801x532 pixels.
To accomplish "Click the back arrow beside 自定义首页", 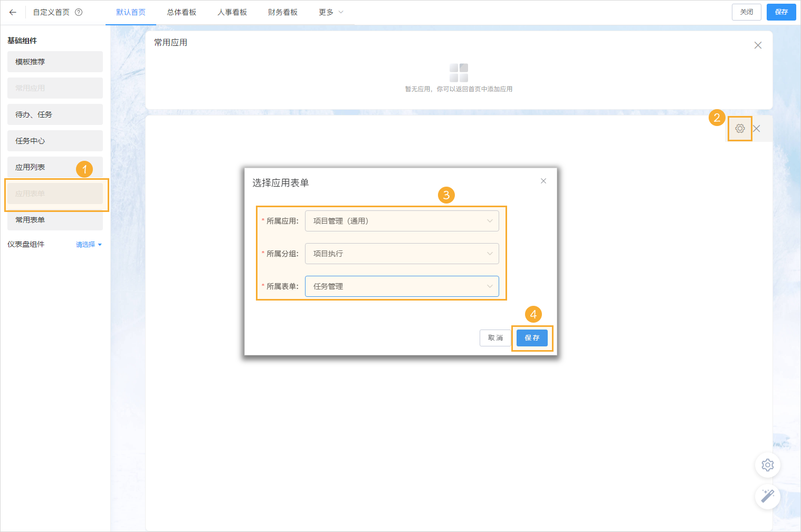I will (13, 12).
